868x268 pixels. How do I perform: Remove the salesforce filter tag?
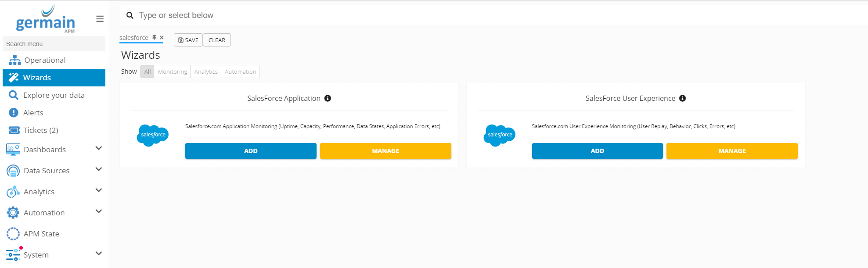tap(162, 38)
